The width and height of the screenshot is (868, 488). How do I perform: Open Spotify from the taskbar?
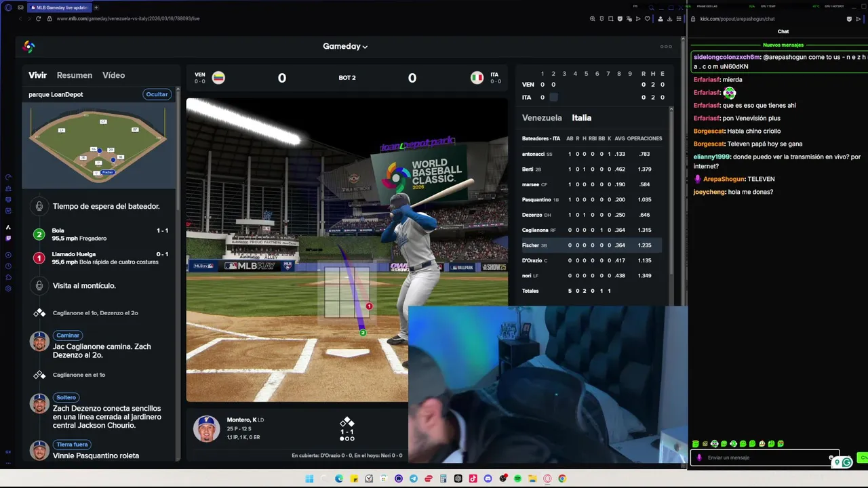point(517,479)
